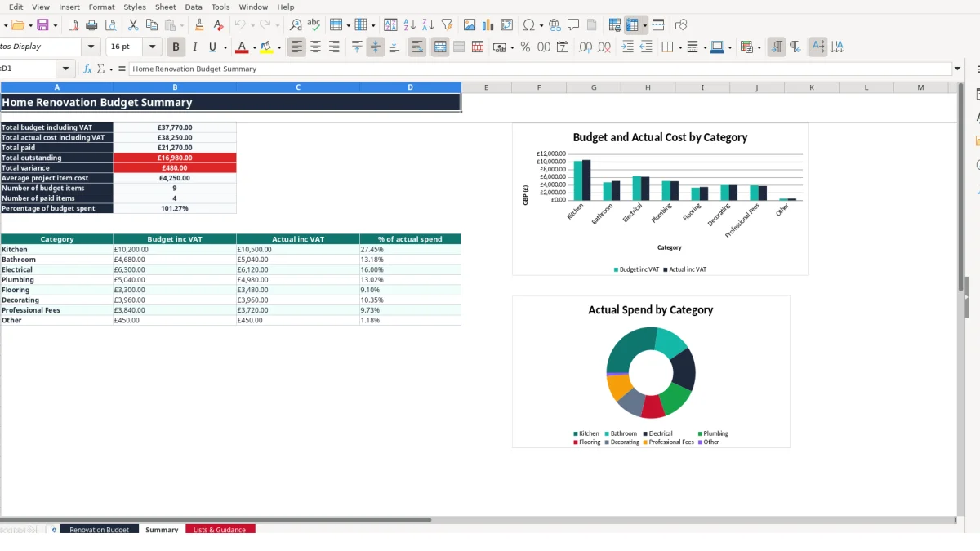Select column C header
Screen dimensions: 980x551
tap(298, 87)
